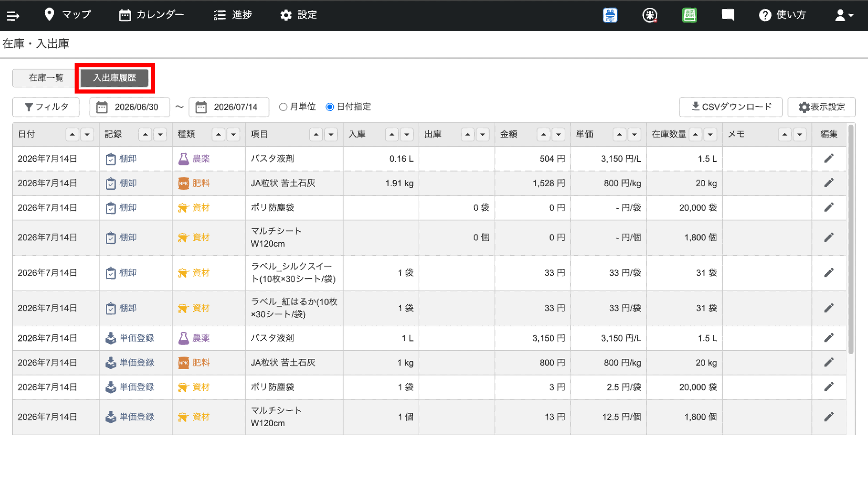Open the circular asterisk notification icon

pyautogui.click(x=650, y=15)
